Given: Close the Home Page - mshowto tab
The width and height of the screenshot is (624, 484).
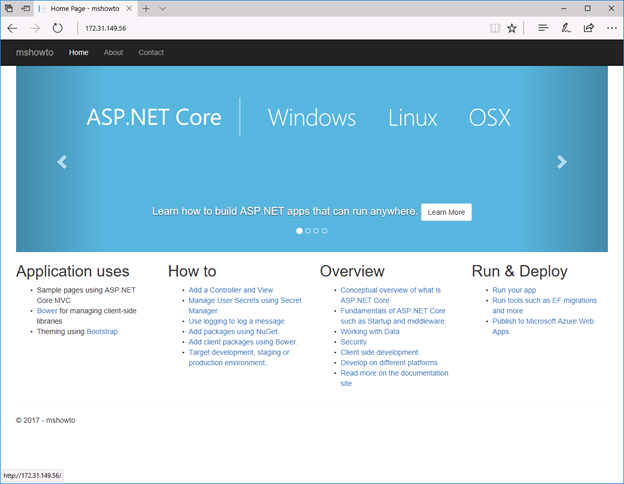Looking at the screenshot, I should [x=129, y=8].
